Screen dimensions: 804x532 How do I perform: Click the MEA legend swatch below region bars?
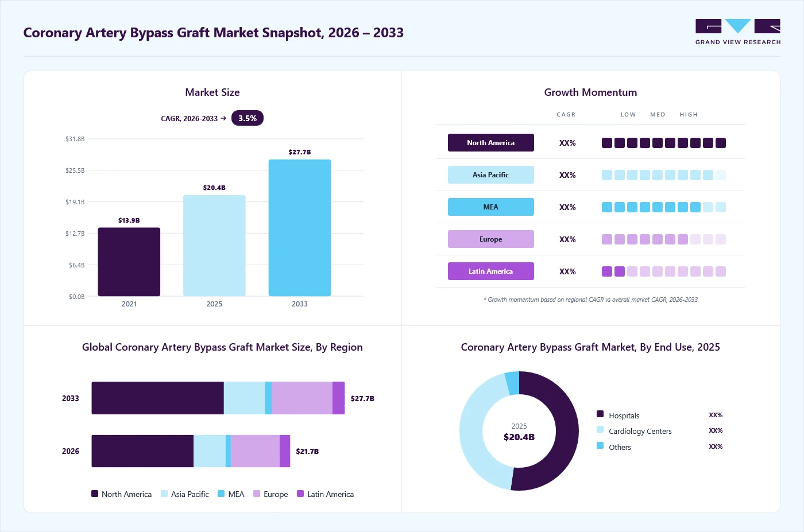(x=221, y=494)
